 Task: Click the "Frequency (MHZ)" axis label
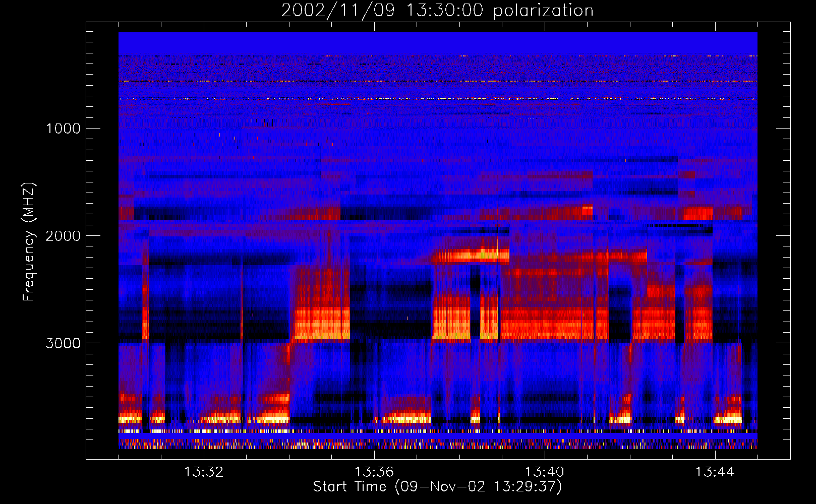point(28,242)
